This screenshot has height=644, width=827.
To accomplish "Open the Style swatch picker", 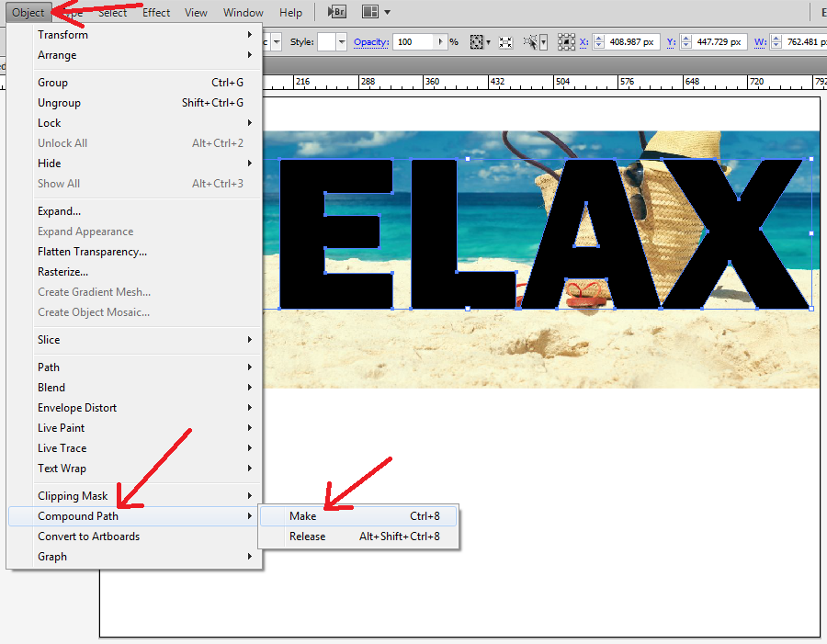I will click(326, 41).
